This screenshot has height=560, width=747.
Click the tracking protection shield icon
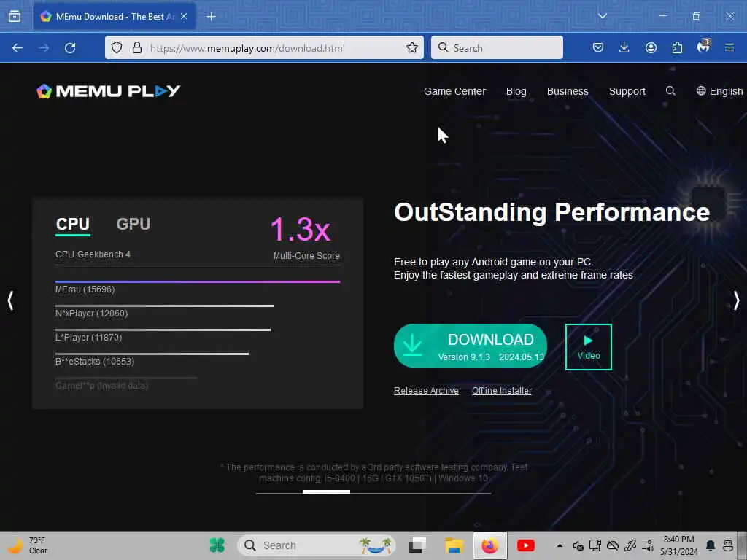point(117,47)
